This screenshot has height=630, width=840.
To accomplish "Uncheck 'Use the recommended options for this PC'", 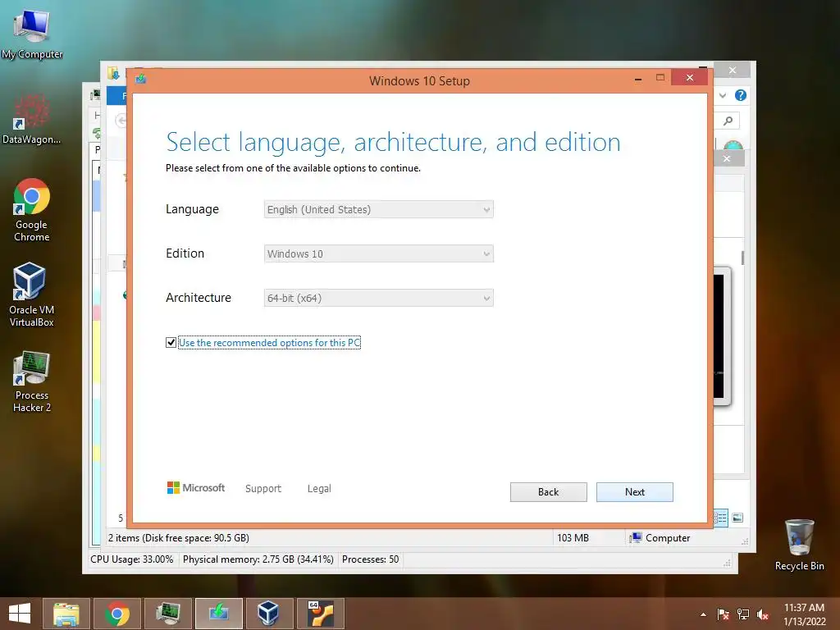I will pos(171,342).
